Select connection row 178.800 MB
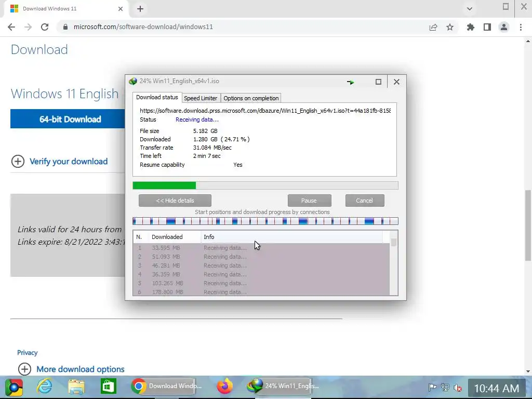The image size is (532, 399). click(261, 292)
